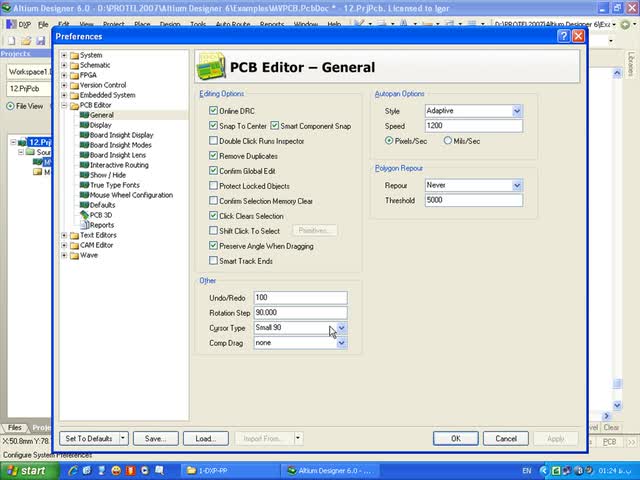
Task: Open the Autopan Style dropdown
Action: point(517,111)
